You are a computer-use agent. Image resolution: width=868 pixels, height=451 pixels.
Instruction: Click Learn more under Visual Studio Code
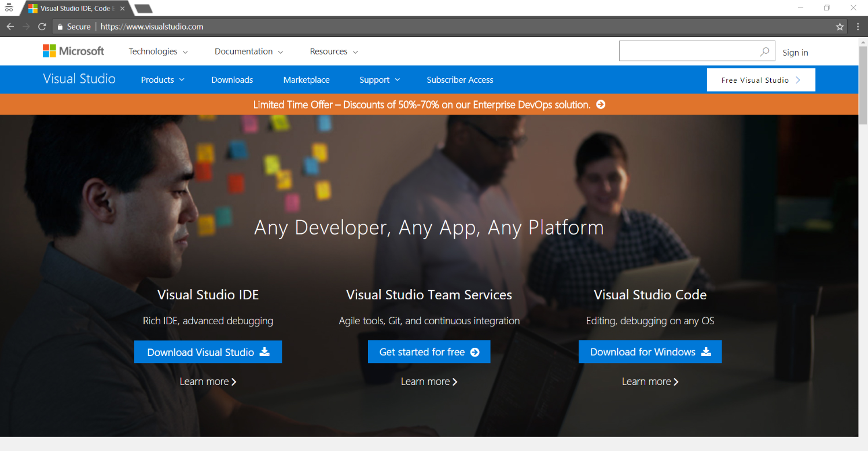point(650,382)
